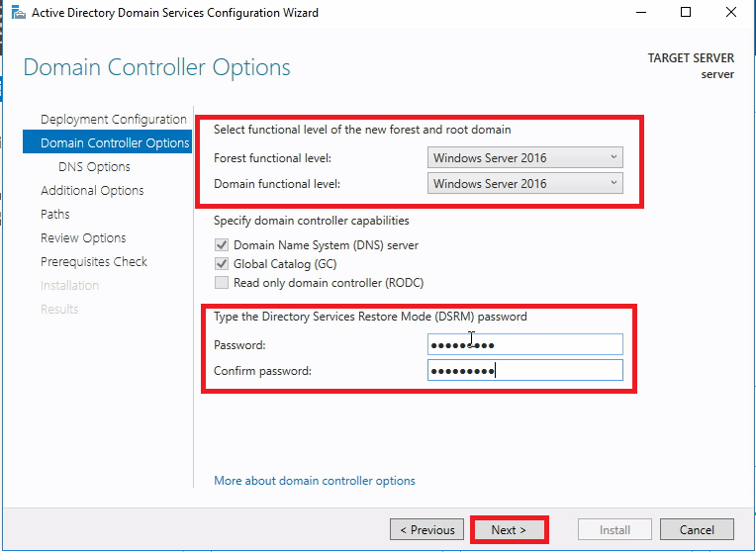Viewport: 756px width, 552px height.
Task: Go to Deployment Configuration step
Action: (113, 120)
